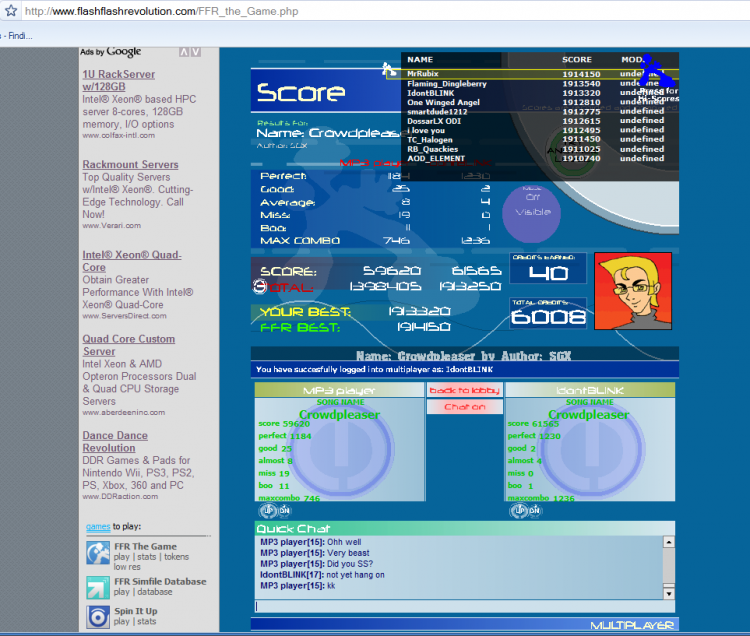Visit the www.Verari.com ad URL
Screen dimensions: 750x636
[x=111, y=226]
